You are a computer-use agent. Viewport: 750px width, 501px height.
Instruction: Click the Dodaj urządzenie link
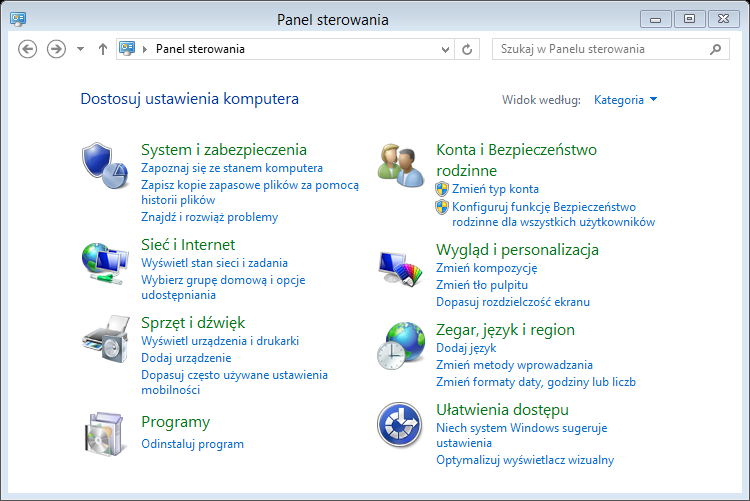click(x=186, y=358)
